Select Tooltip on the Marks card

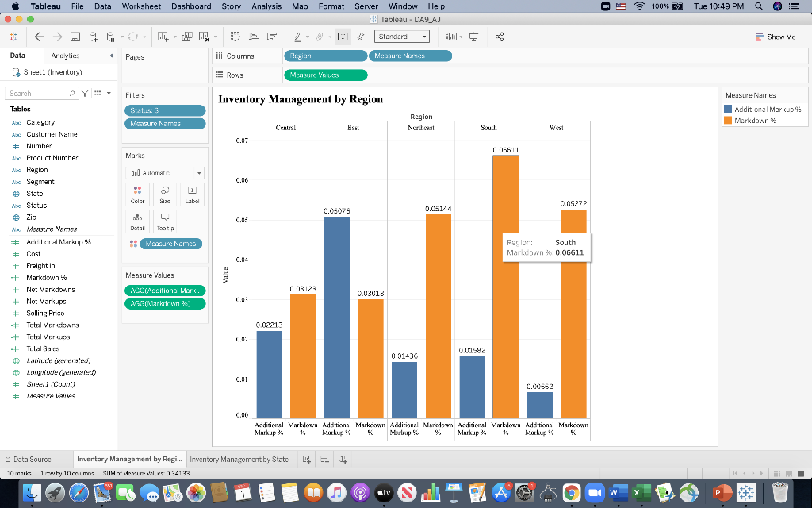(x=164, y=219)
